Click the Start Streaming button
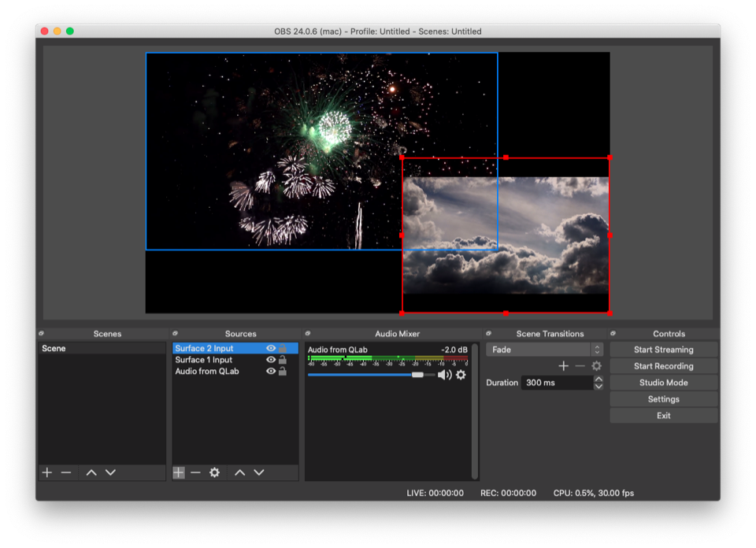 [x=663, y=350]
